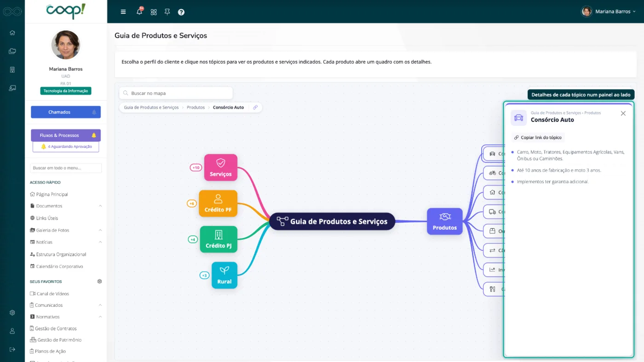The height and width of the screenshot is (362, 644).
Task: Open the chat screen icon in the dark sidebar
Action: (12, 88)
